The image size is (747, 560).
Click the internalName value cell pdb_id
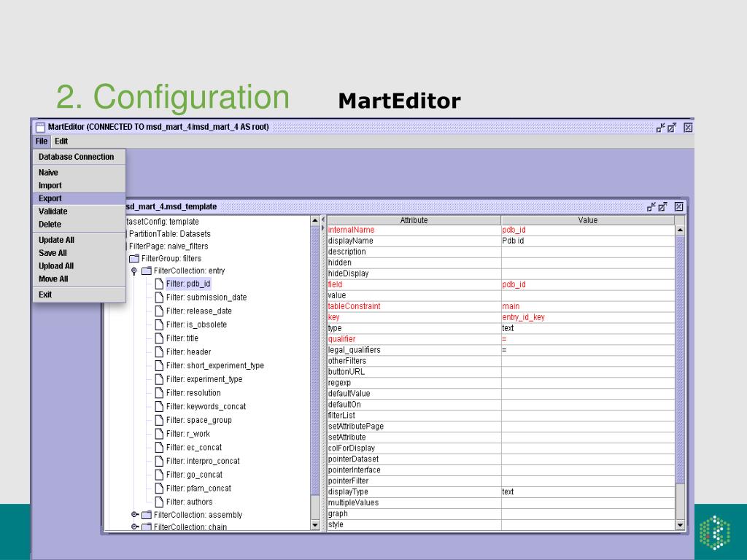pos(588,230)
